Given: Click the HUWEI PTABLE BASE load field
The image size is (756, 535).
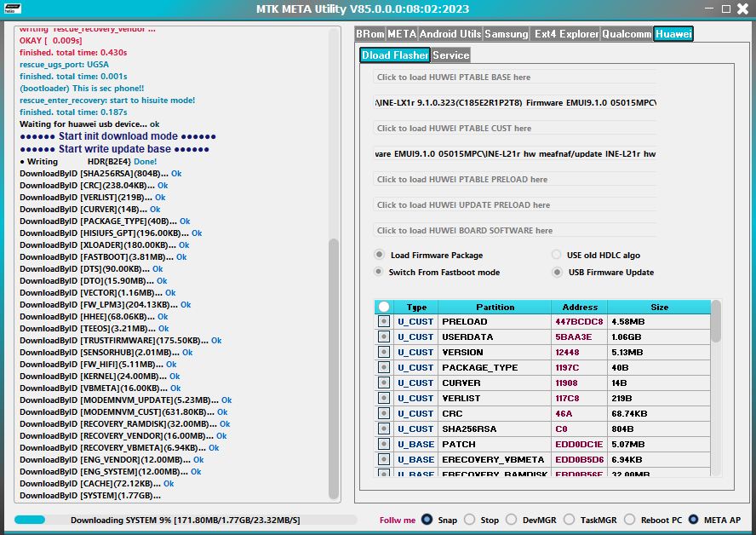Looking at the screenshot, I should [515, 78].
